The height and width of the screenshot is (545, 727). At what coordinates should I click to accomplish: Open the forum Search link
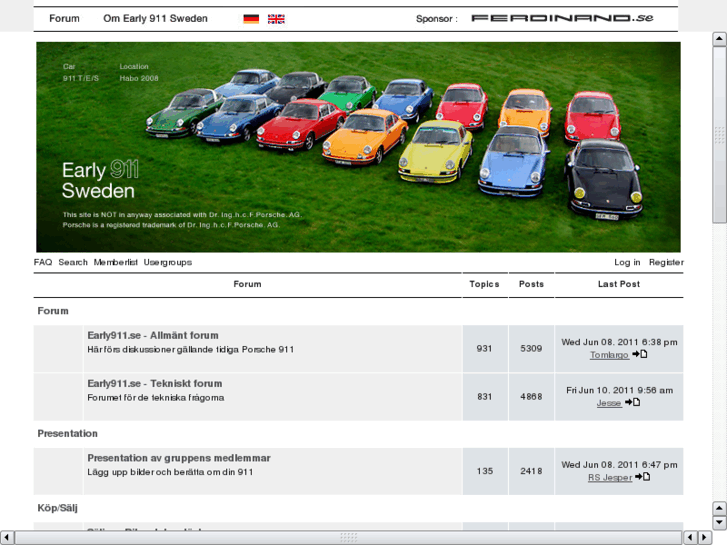(x=73, y=262)
